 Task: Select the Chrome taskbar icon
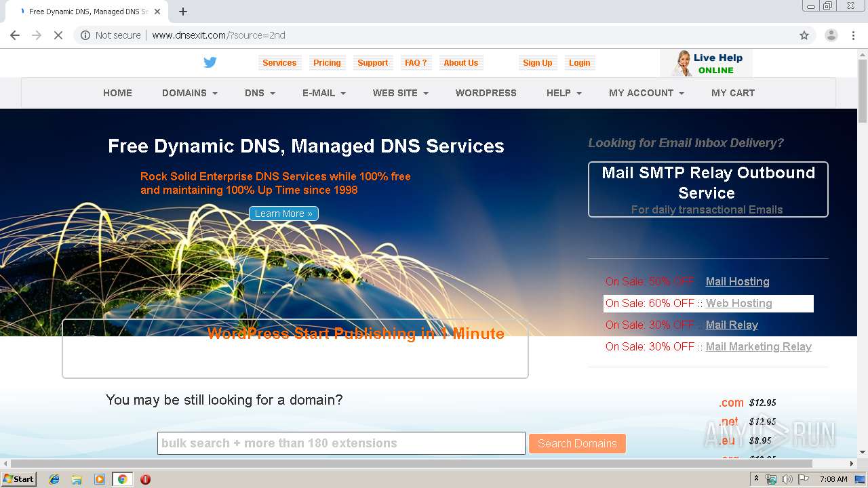click(x=122, y=479)
